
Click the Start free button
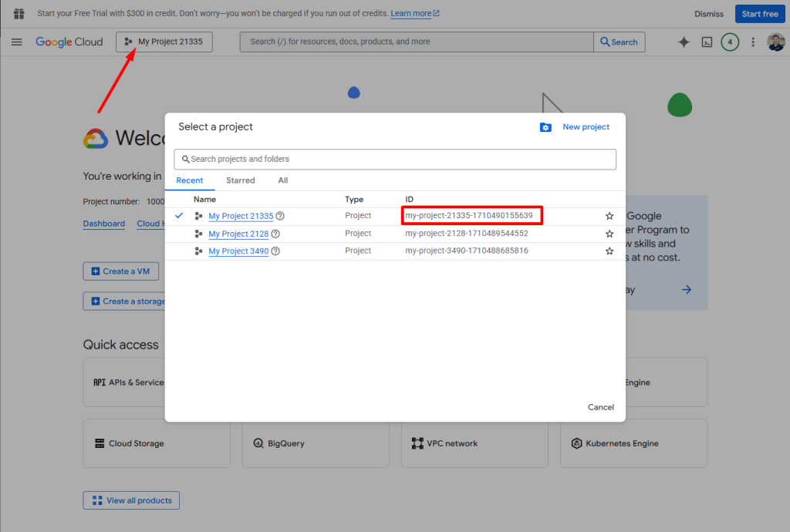point(760,14)
